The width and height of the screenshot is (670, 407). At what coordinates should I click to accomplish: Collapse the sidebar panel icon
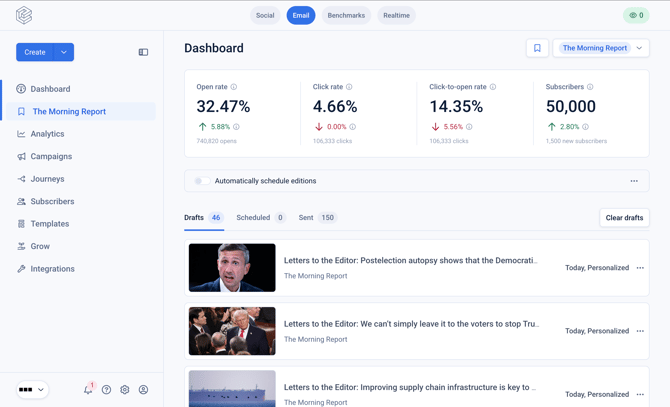[143, 52]
